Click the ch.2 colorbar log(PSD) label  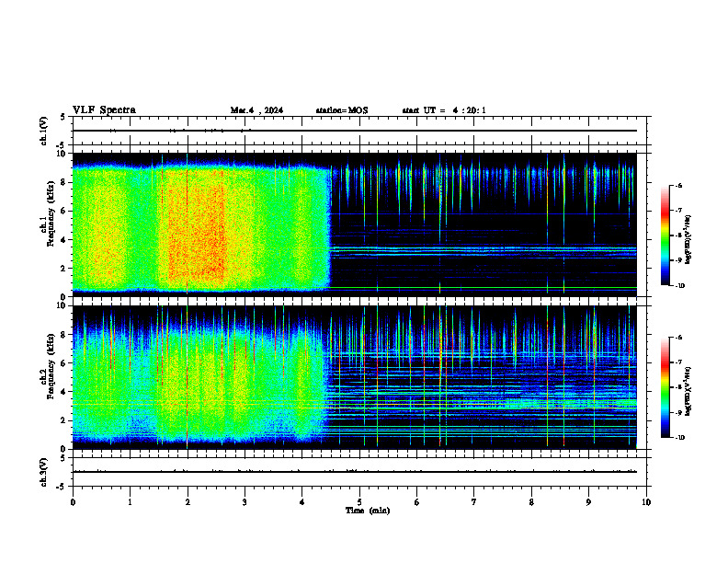coord(688,391)
